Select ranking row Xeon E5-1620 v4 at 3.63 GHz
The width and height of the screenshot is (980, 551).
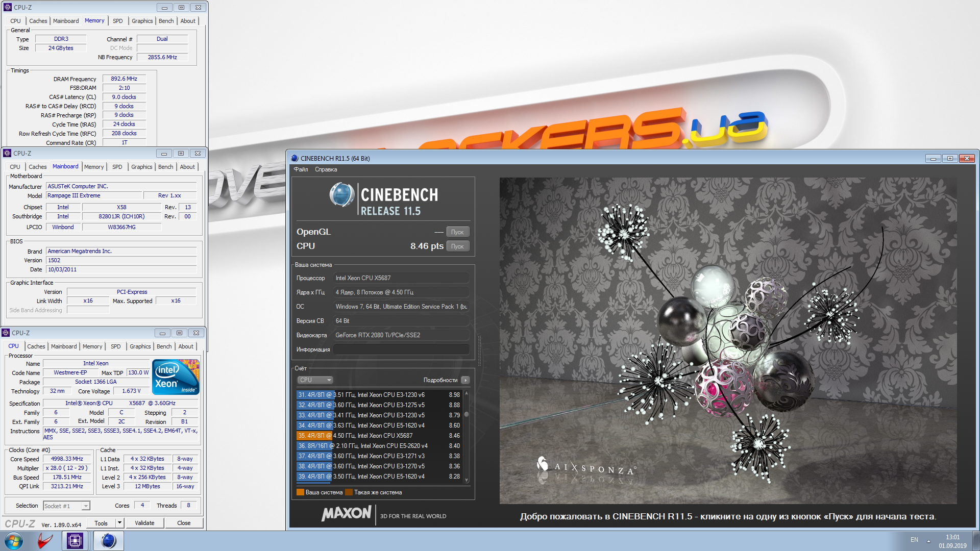click(x=379, y=425)
